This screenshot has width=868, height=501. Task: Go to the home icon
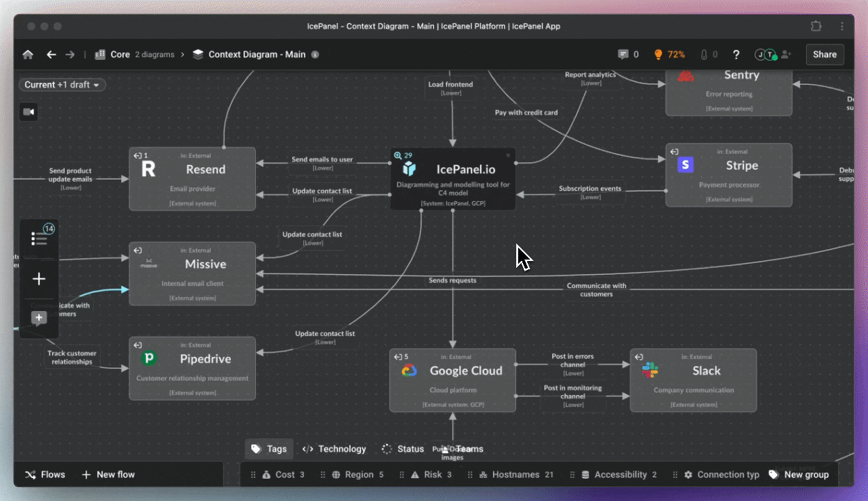[x=28, y=54]
